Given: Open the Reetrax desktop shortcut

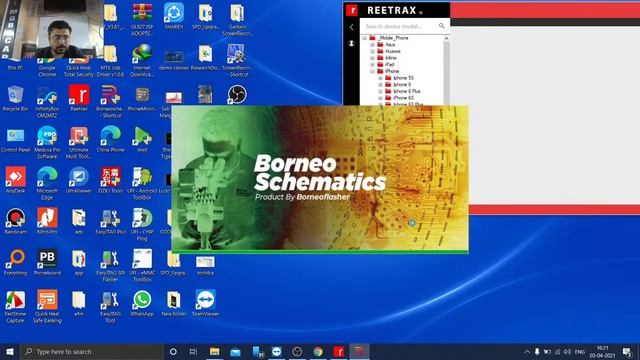Looking at the screenshot, I should (x=79, y=98).
